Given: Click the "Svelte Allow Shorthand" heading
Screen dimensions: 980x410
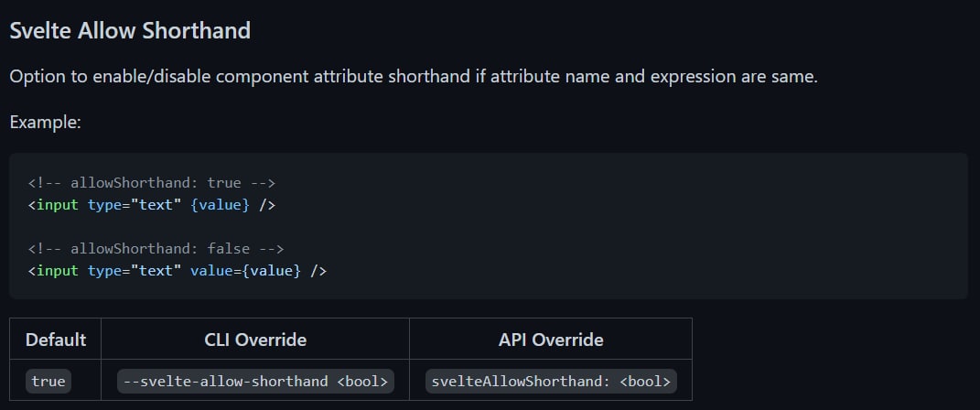Looking at the screenshot, I should point(130,30).
